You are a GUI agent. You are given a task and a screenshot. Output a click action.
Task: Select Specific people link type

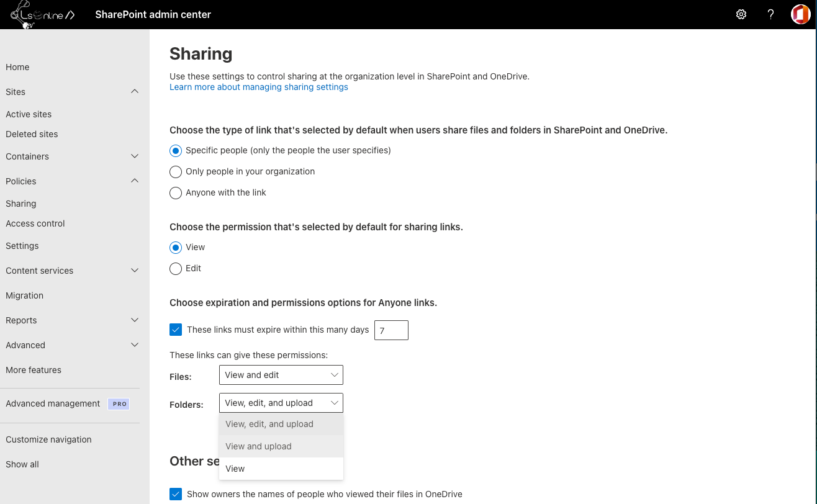pyautogui.click(x=176, y=150)
